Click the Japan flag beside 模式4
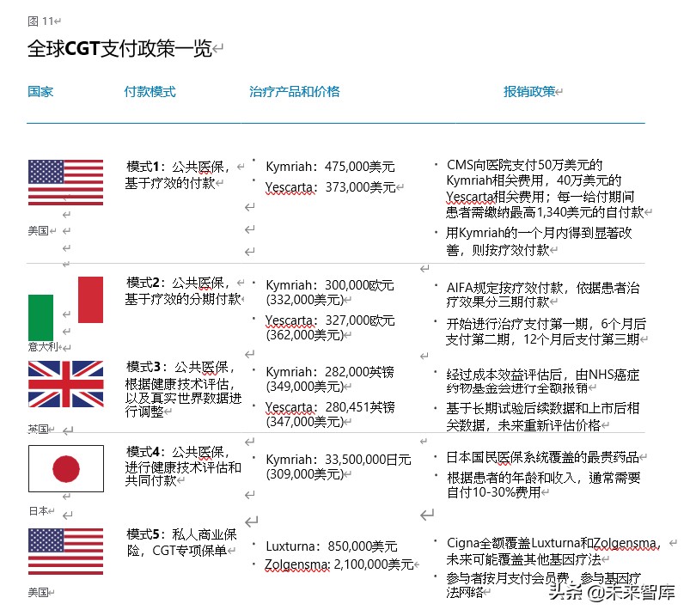This screenshot has height=616, width=690. coord(66,468)
